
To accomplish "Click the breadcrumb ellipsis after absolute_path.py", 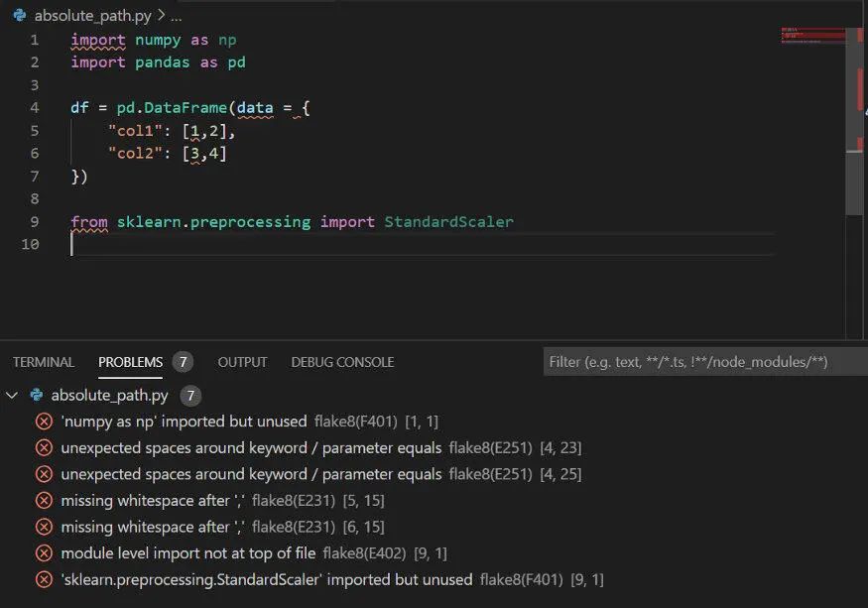I will (x=176, y=17).
